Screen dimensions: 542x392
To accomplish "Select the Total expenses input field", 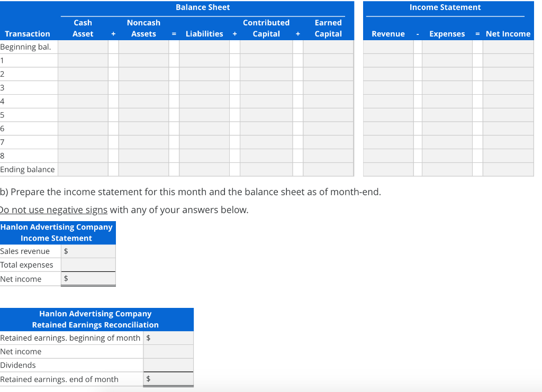I will [88, 265].
